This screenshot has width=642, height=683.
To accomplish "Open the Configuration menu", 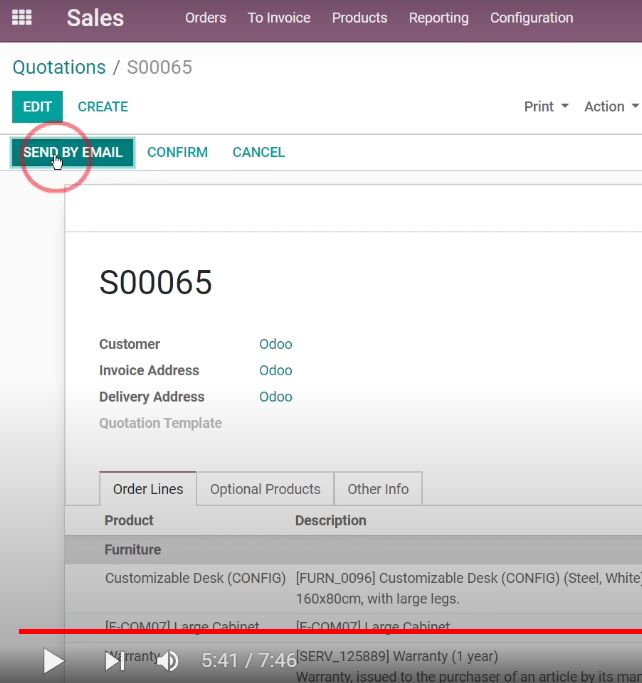I will point(532,18).
